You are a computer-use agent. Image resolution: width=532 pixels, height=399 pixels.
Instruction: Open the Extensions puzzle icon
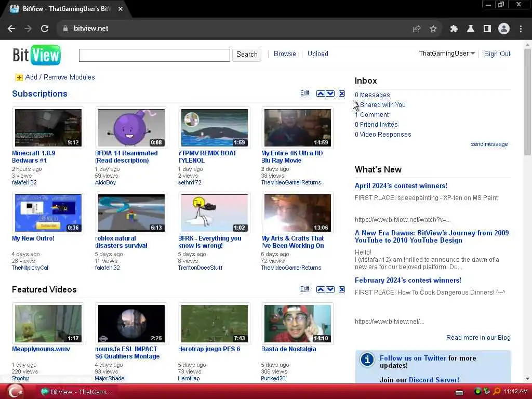click(x=454, y=29)
